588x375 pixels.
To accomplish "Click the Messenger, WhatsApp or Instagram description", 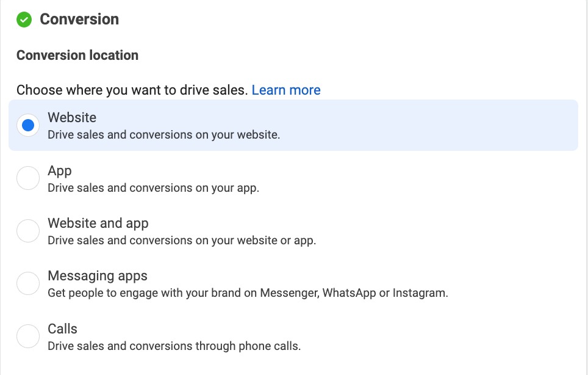I will [248, 293].
